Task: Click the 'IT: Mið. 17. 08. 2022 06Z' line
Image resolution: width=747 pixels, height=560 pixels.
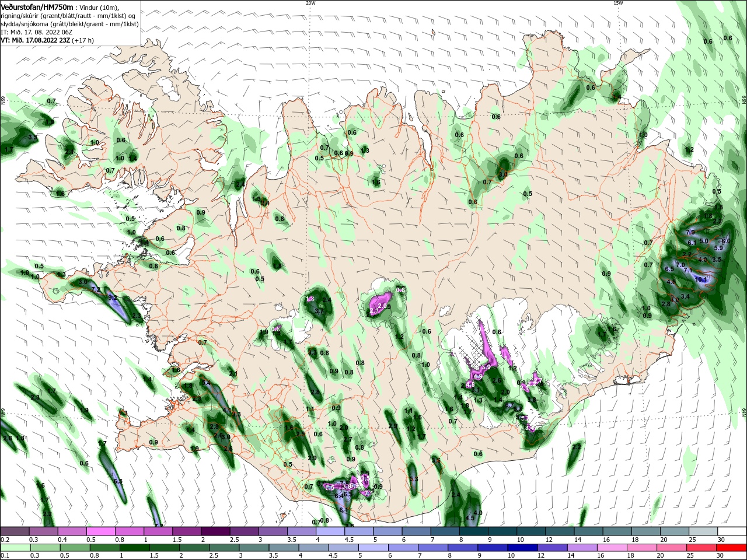Action: (x=36, y=32)
